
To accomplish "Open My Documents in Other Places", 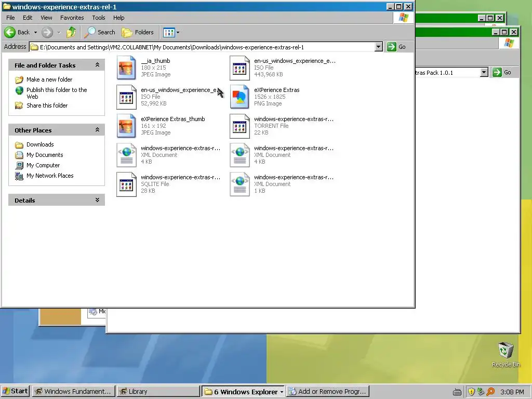I will pos(45,155).
